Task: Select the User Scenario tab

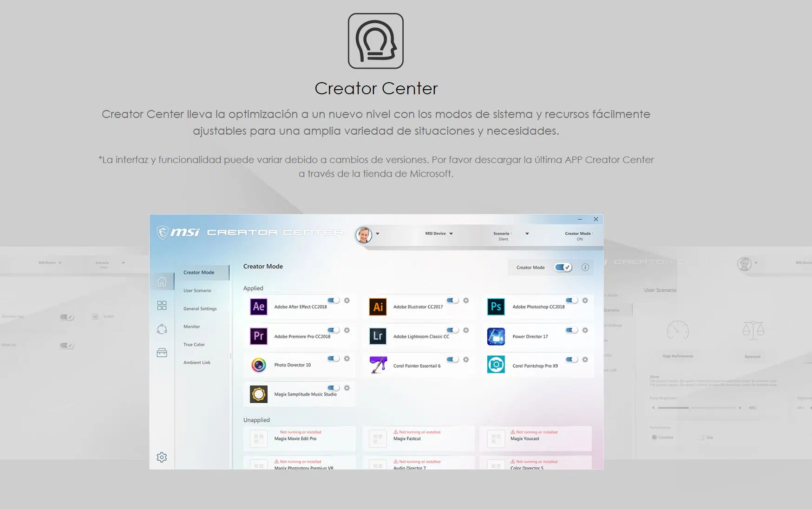Action: coord(197,291)
